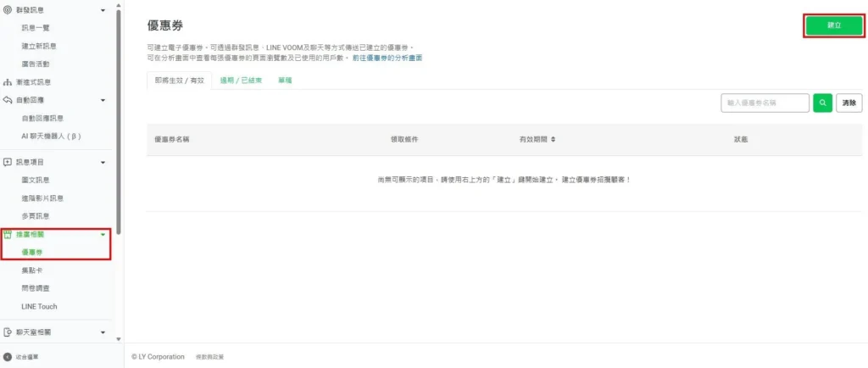Open 集點卡 in the sidebar
868x368 pixels.
coord(32,270)
